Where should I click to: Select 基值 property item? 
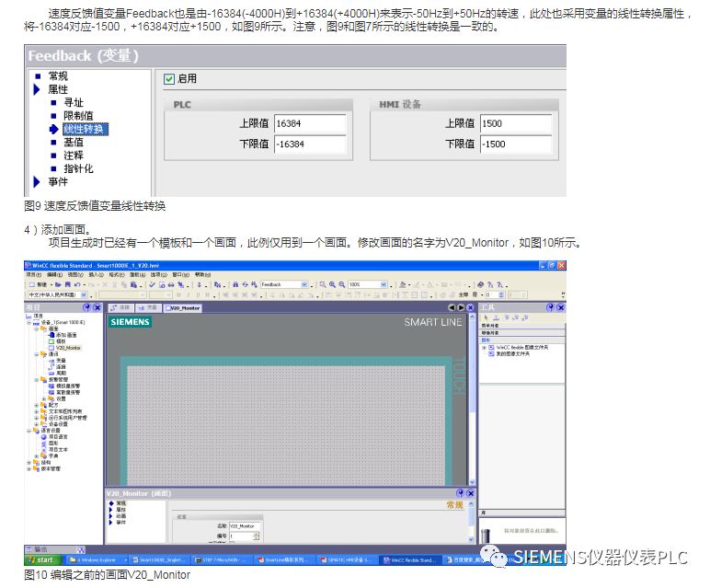click(x=74, y=143)
